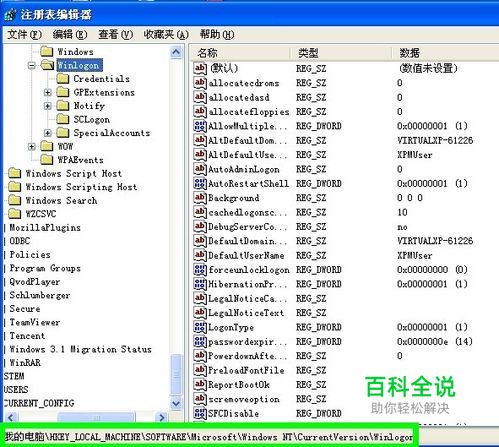Select the Schlumberger key
Image resolution: width=499 pixels, height=447 pixels.
tap(40, 295)
